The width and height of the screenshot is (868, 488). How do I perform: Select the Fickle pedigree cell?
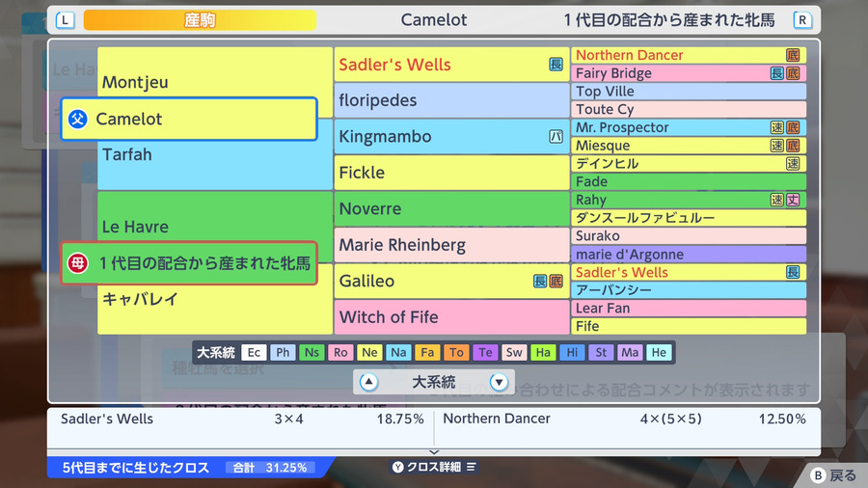tap(451, 172)
